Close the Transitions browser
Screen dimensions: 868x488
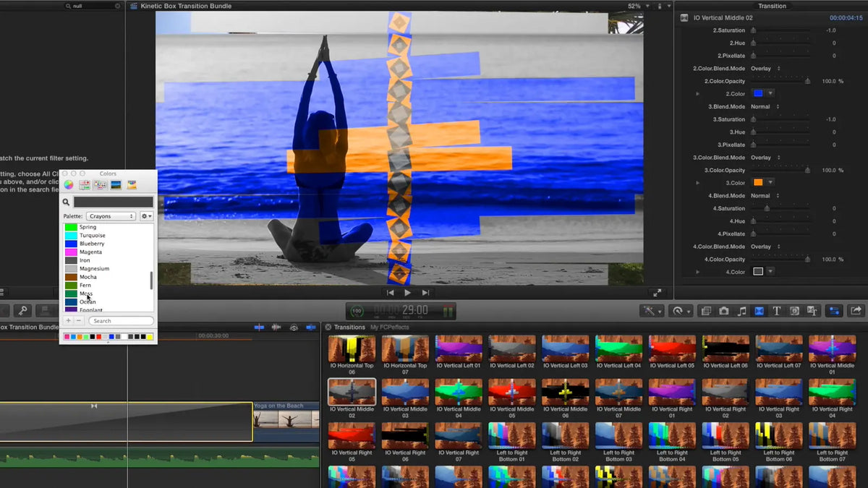pyautogui.click(x=328, y=328)
